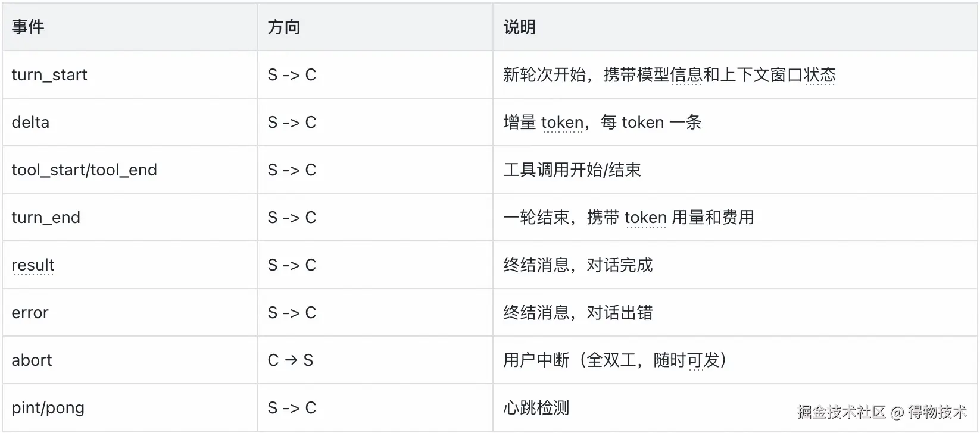This screenshot has height=433, width=980.
Task: Click the 心跳检测 description text
Action: tap(536, 408)
